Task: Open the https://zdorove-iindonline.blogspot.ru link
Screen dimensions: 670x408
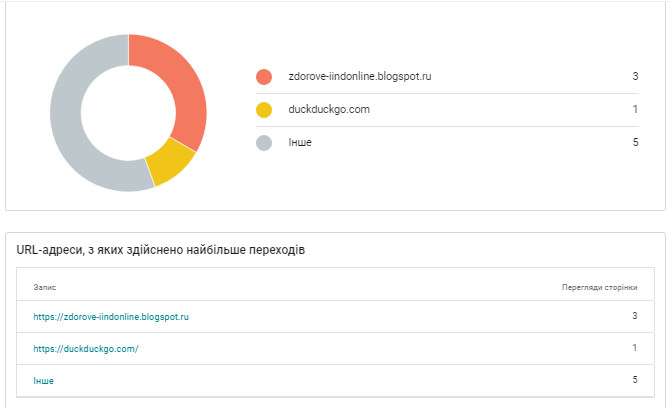Action: (111, 317)
